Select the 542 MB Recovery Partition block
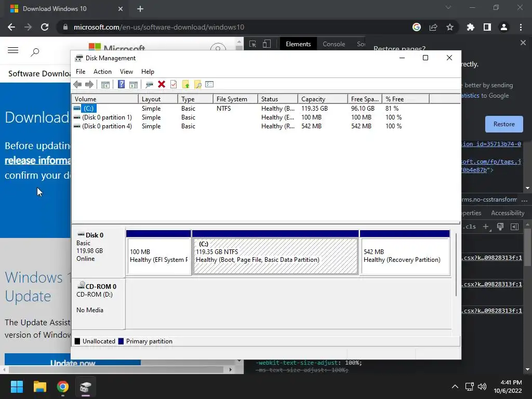This screenshot has width=532, height=399. pyautogui.click(x=405, y=252)
